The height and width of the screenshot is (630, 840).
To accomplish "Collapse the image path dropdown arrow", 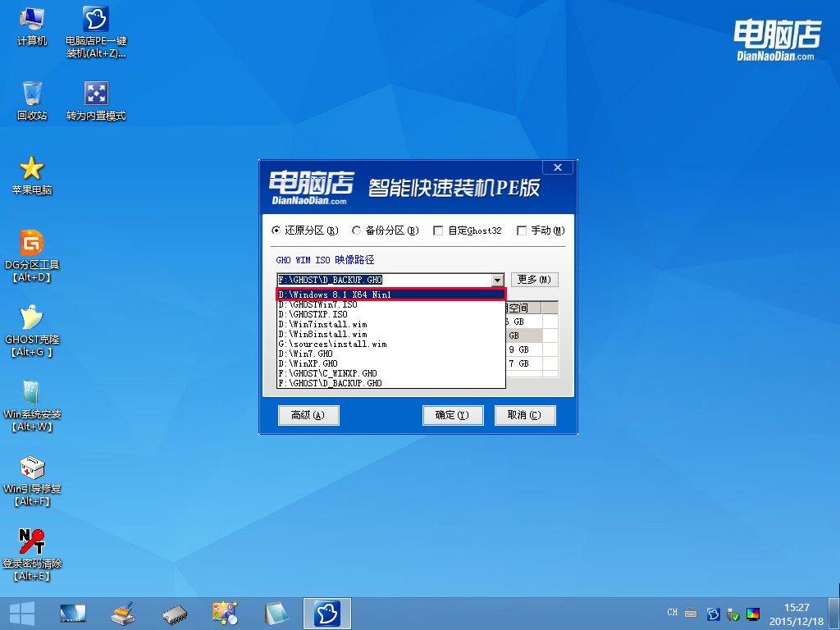I will (x=497, y=280).
